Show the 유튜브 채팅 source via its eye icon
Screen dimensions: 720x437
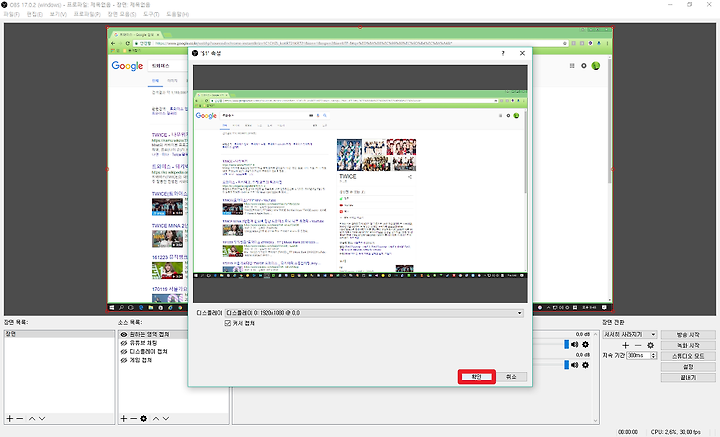124,343
